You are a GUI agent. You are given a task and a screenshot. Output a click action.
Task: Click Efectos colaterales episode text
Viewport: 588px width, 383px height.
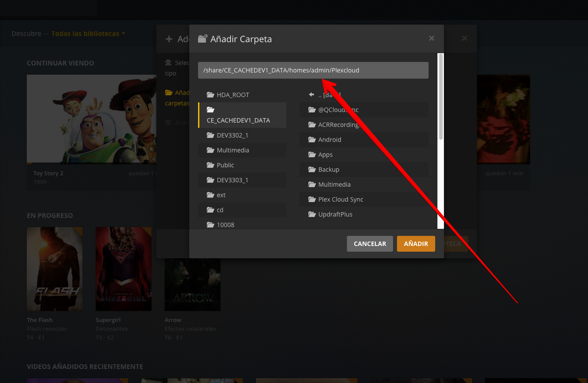pos(190,329)
